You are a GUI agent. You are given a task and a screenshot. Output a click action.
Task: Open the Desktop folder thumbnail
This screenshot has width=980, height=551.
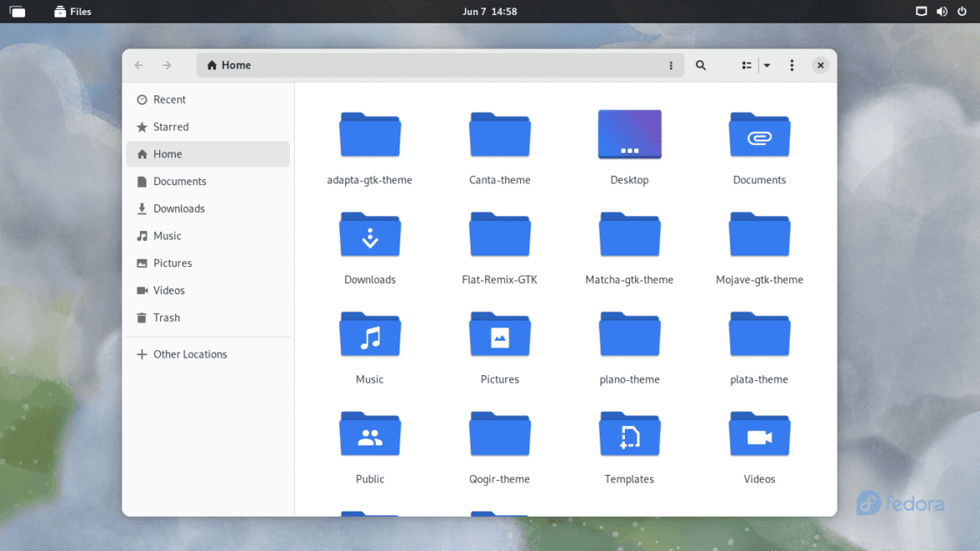pos(629,134)
